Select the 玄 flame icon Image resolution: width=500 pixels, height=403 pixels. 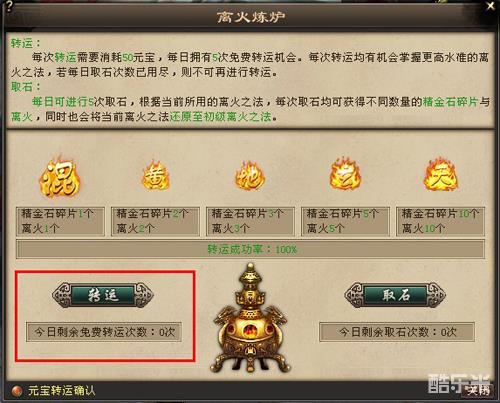(x=345, y=174)
